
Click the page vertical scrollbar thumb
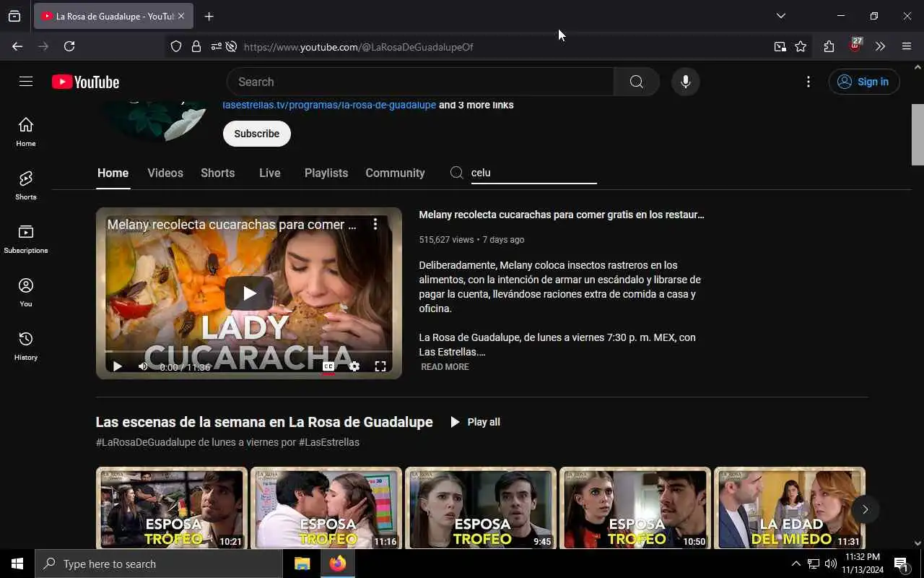tap(918, 134)
